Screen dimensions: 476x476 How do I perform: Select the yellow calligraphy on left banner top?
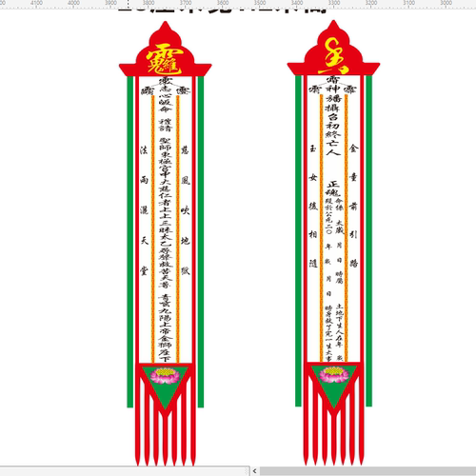pos(165,59)
